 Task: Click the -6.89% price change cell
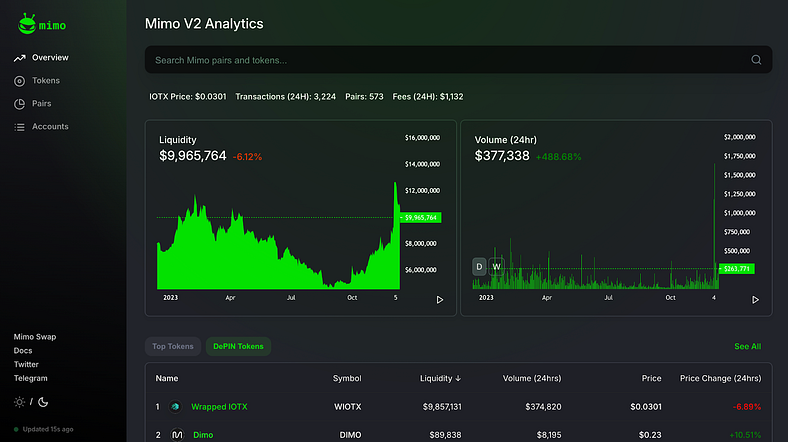tap(747, 407)
